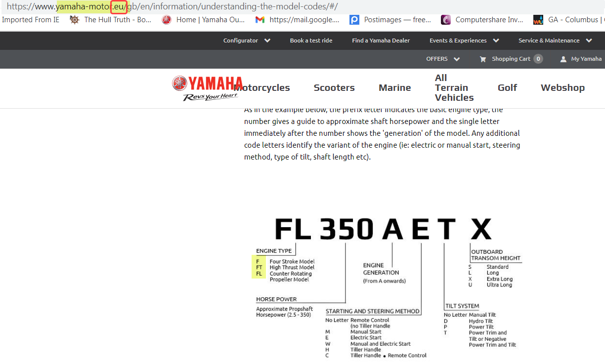Click the Yamaha Revs Your Heart logo
The height and width of the screenshot is (364, 605).
[x=207, y=88]
